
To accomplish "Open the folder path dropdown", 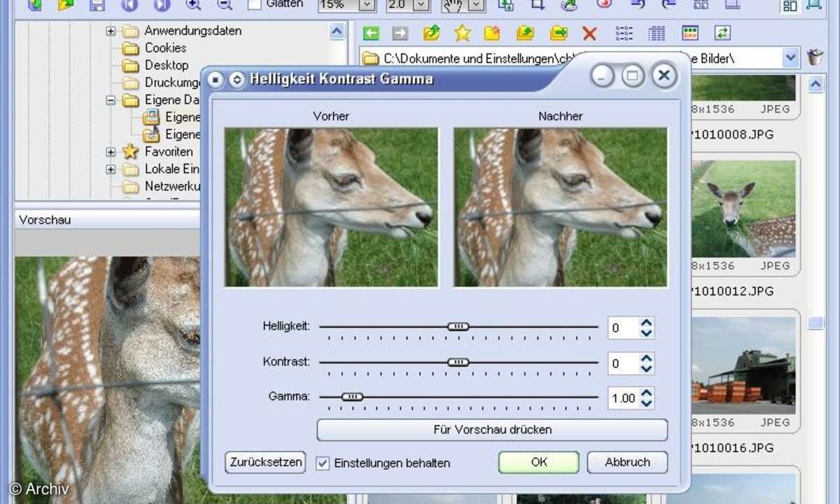I will pos(791,58).
